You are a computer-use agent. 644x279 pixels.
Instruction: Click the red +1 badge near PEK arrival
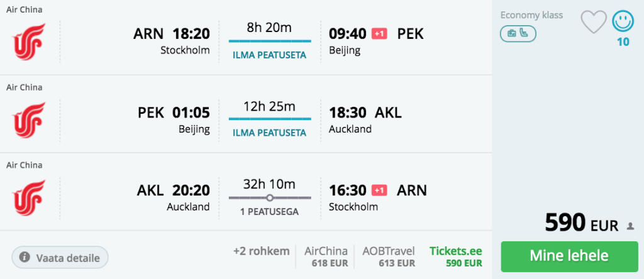[x=379, y=33]
